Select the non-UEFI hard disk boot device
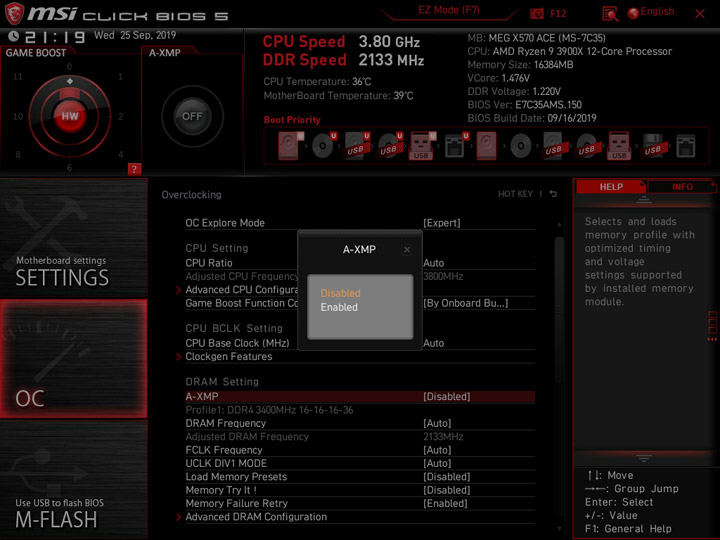 point(486,146)
